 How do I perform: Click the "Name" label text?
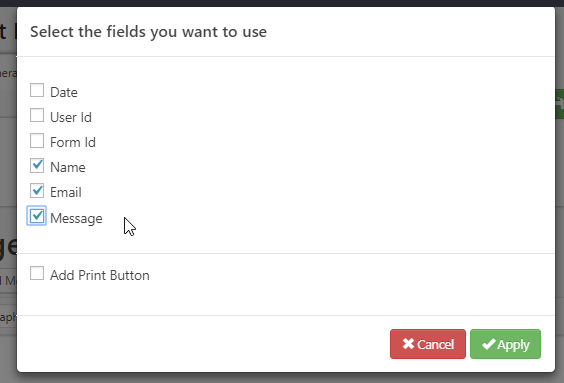point(68,167)
